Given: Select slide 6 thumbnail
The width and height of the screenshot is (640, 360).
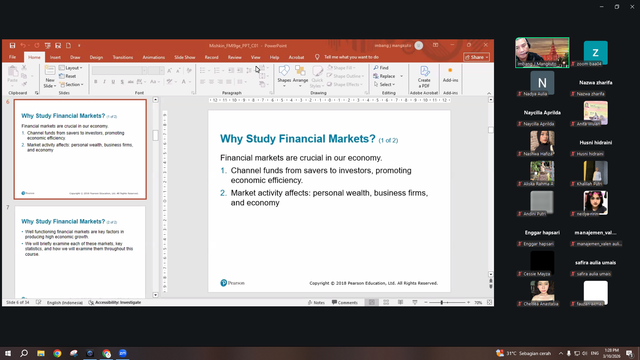Looking at the screenshot, I should tap(80, 149).
